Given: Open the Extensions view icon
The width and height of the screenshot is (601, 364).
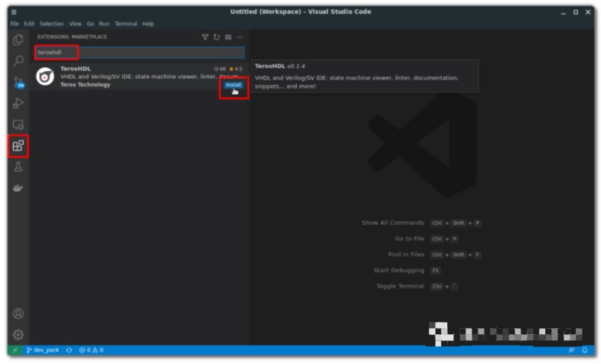Looking at the screenshot, I should coord(18,145).
